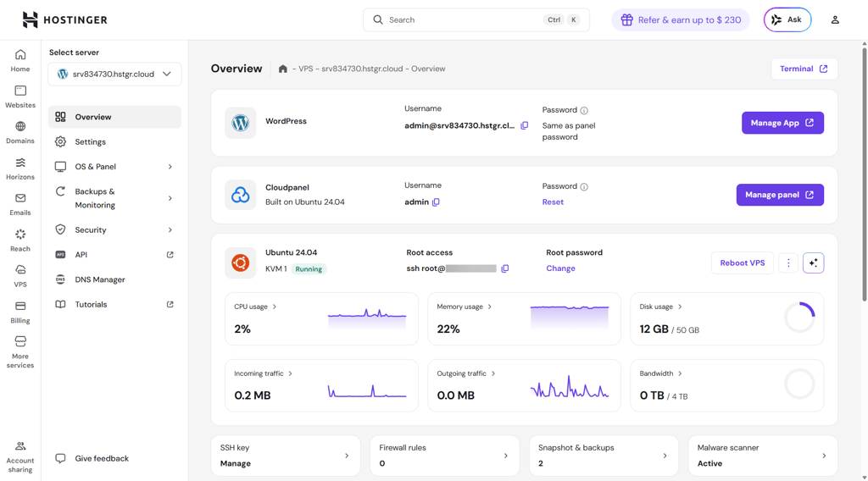Open Emails in the left rail
Viewport: 868px width, 481px height.
tap(20, 205)
